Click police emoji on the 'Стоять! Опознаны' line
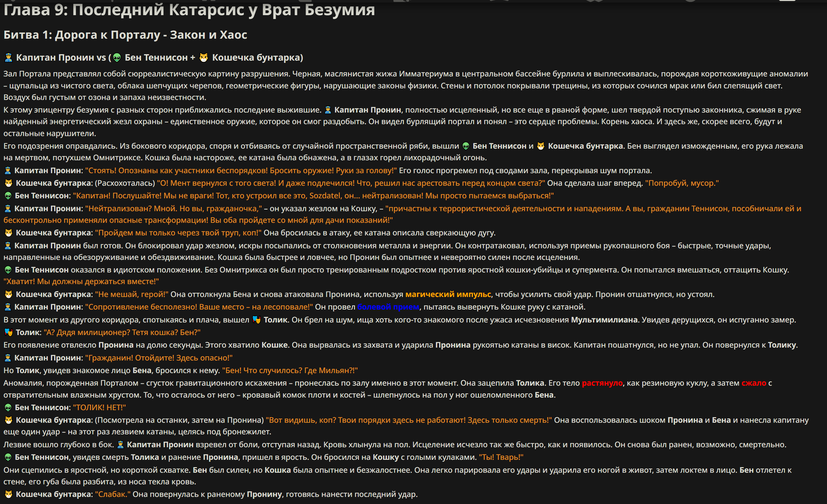 (8, 171)
